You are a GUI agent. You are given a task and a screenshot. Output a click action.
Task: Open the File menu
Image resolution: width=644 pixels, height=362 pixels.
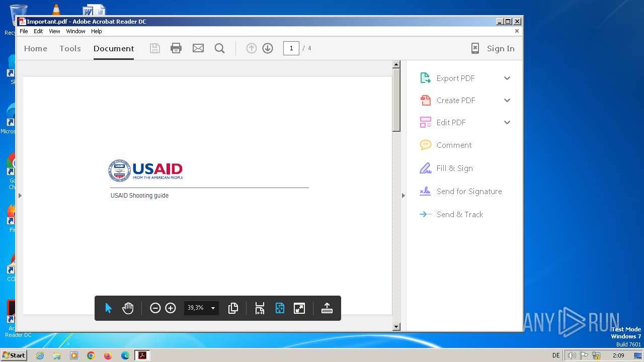pyautogui.click(x=24, y=31)
